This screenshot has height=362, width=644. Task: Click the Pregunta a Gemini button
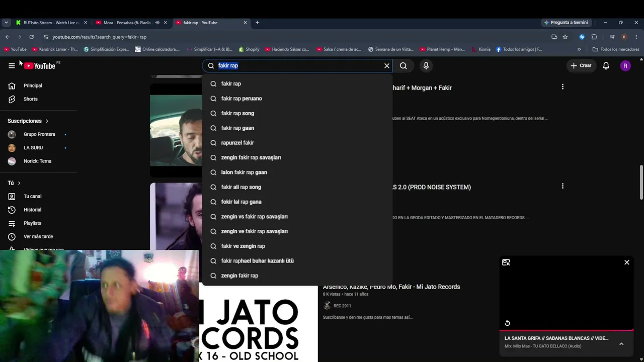pyautogui.click(x=566, y=23)
